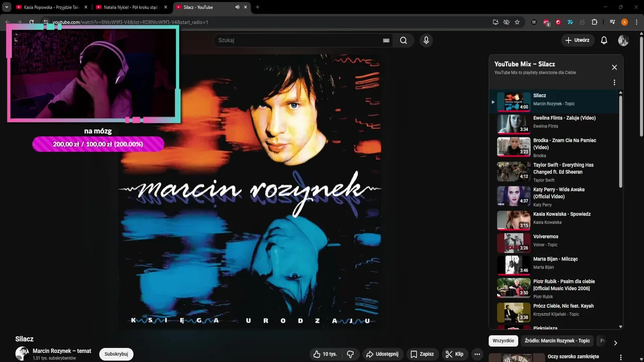This screenshot has height=362, width=644.
Task: Click the install app icon in address bar
Action: click(496, 22)
